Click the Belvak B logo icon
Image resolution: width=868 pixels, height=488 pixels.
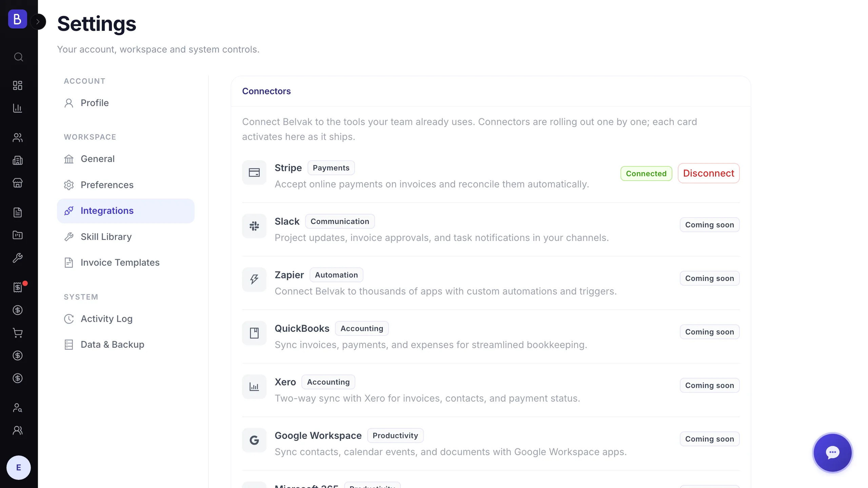click(18, 19)
